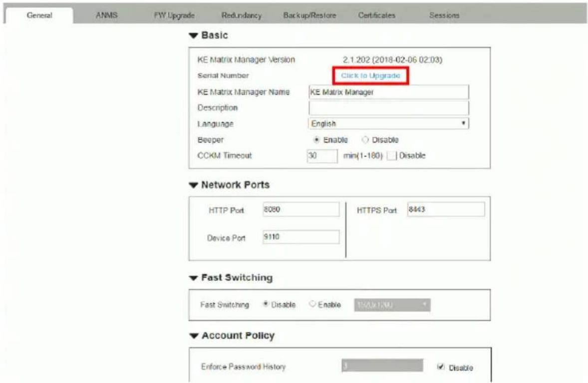588x383 pixels.
Task: Click the CCKM Timeout minutes field
Action: (x=322, y=156)
